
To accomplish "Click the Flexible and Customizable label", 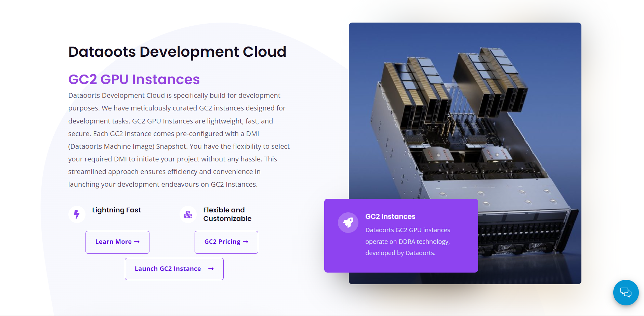I will coord(227,214).
